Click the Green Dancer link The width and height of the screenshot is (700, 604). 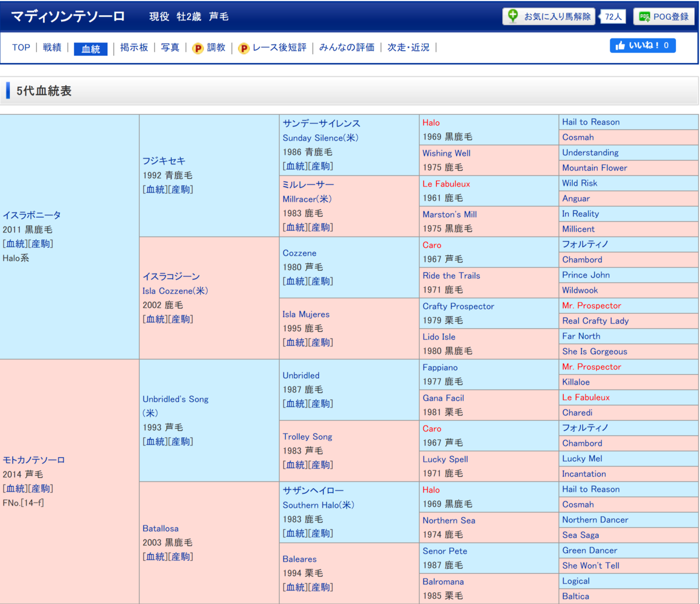pyautogui.click(x=590, y=550)
